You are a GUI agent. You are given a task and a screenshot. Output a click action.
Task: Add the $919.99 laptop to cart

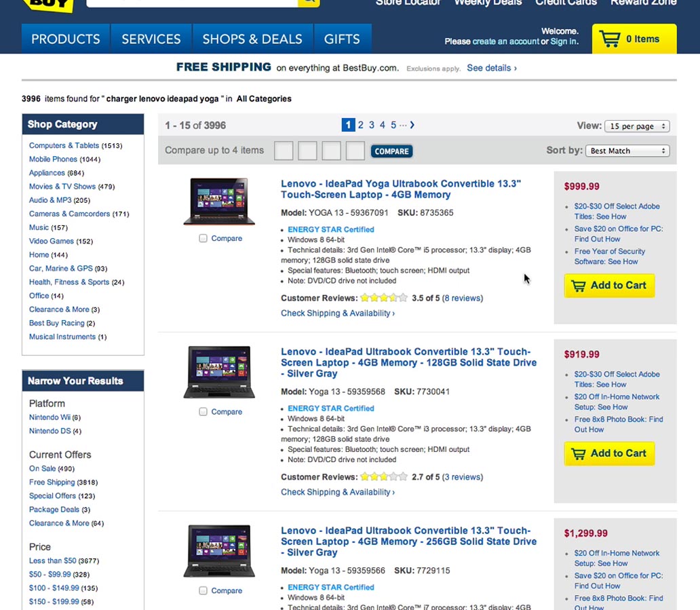pos(609,454)
